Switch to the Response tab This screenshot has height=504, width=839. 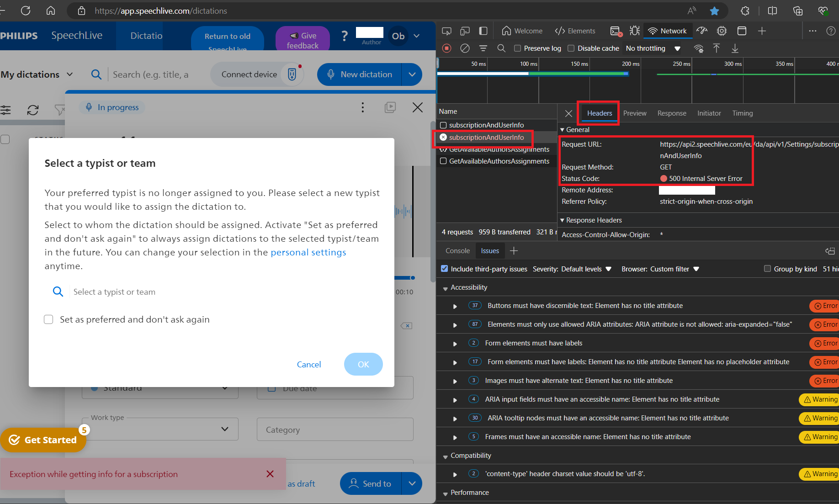(x=672, y=113)
